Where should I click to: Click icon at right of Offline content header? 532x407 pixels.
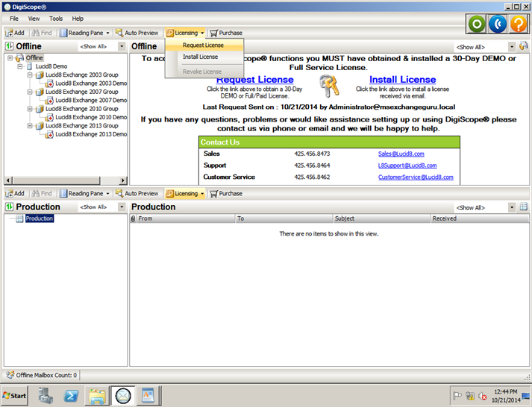(524, 45)
